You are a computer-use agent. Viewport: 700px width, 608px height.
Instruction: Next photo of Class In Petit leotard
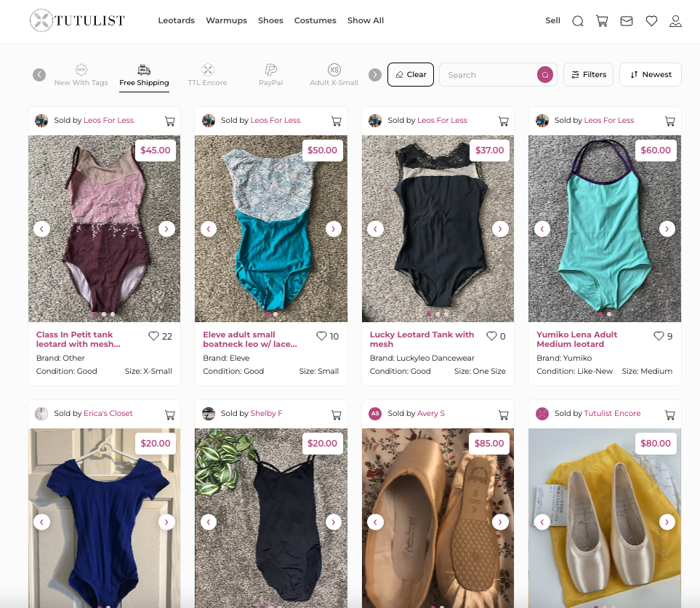(x=166, y=229)
